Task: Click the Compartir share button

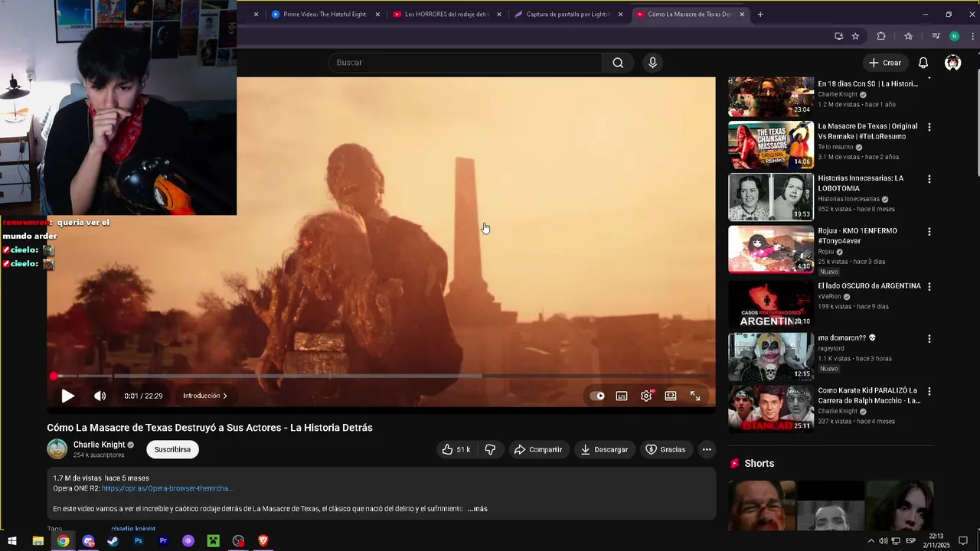Action: [538, 449]
